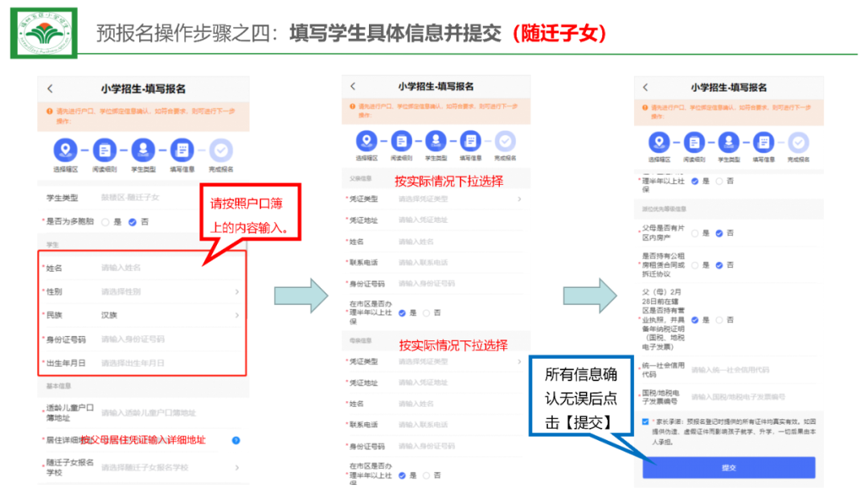
Task: Open the 民族 dropdown showing 汉族
Action: click(169, 314)
